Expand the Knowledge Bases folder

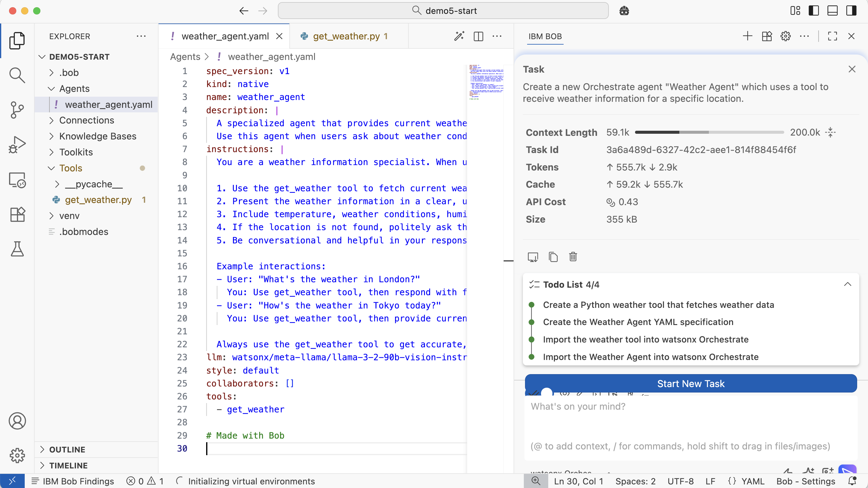click(98, 136)
